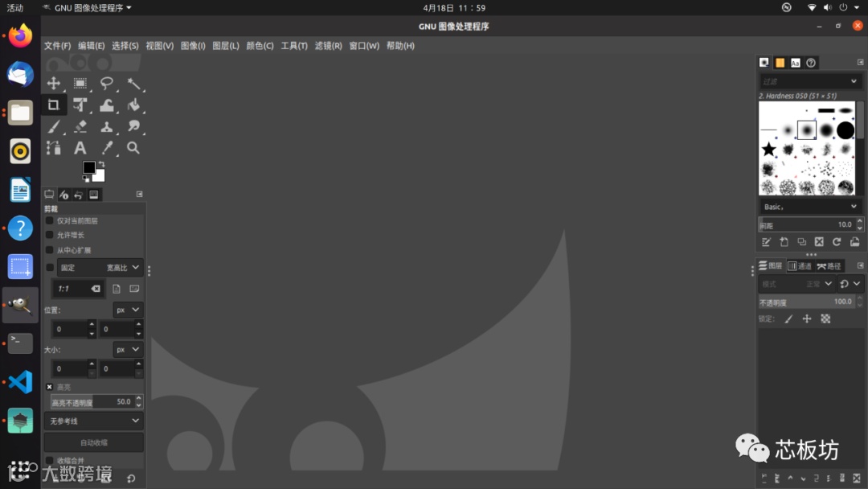Click the black foreground color swatch
This screenshot has height=489, width=868.
(88, 167)
